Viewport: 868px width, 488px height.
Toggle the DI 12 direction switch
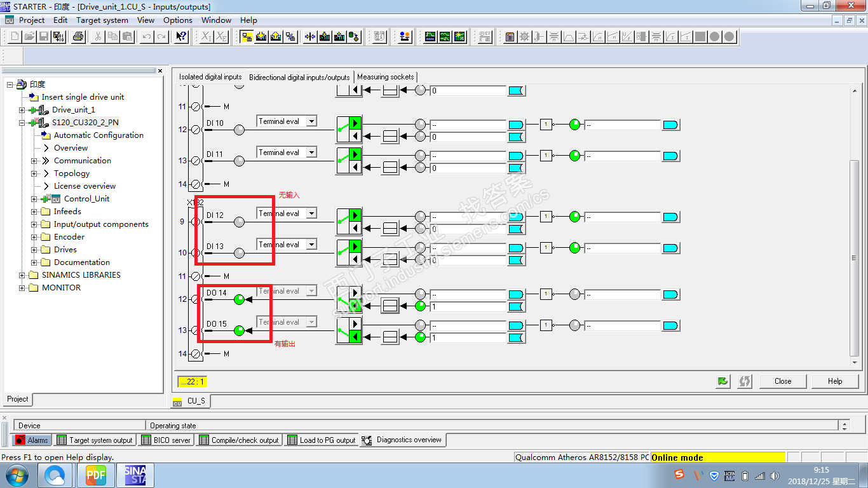point(349,222)
